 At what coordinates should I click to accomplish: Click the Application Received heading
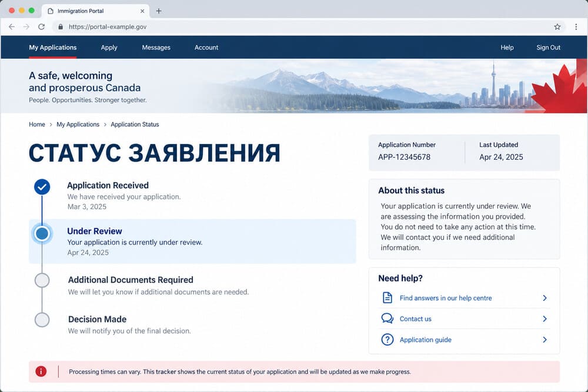tap(108, 185)
